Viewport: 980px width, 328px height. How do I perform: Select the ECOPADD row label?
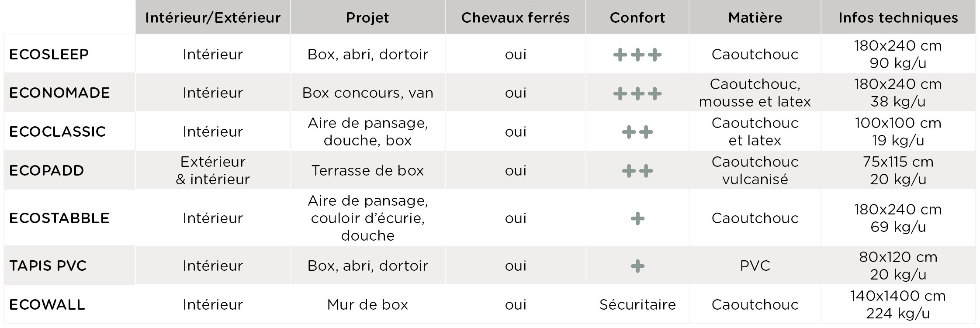coord(46,170)
